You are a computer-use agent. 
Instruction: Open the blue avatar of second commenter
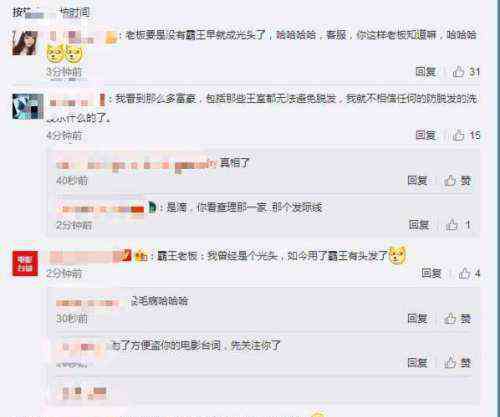coord(28,107)
